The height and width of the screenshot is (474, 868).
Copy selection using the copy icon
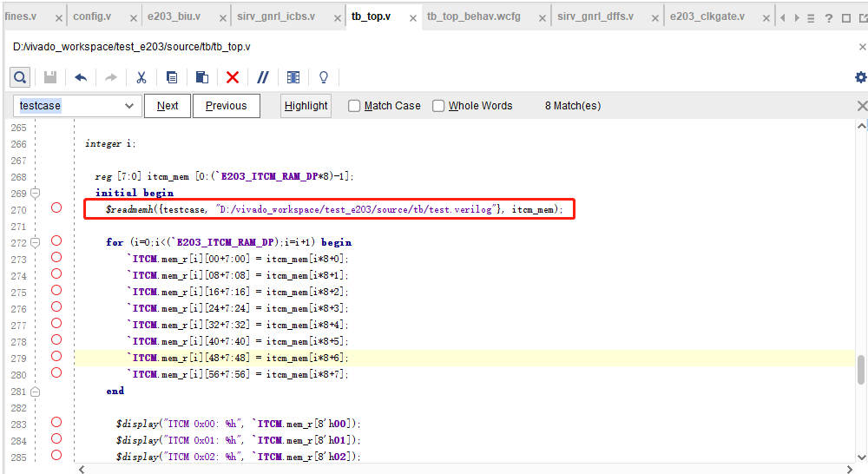(x=172, y=77)
